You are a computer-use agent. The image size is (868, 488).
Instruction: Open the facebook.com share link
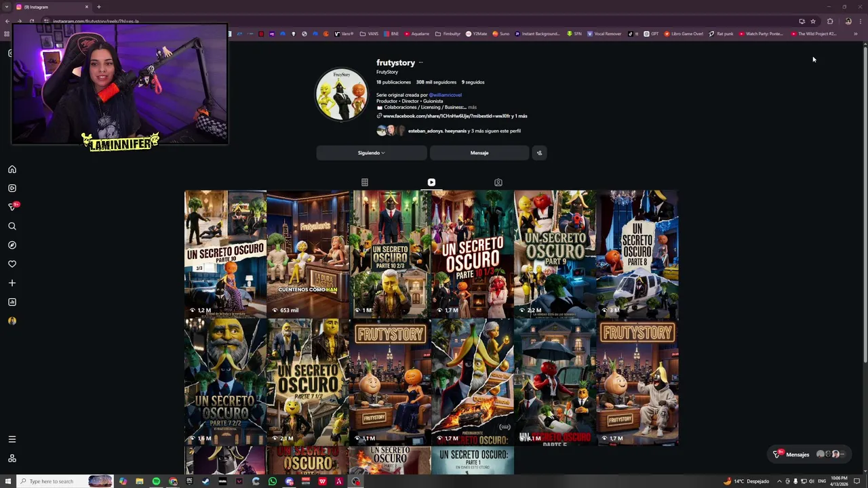coord(452,117)
